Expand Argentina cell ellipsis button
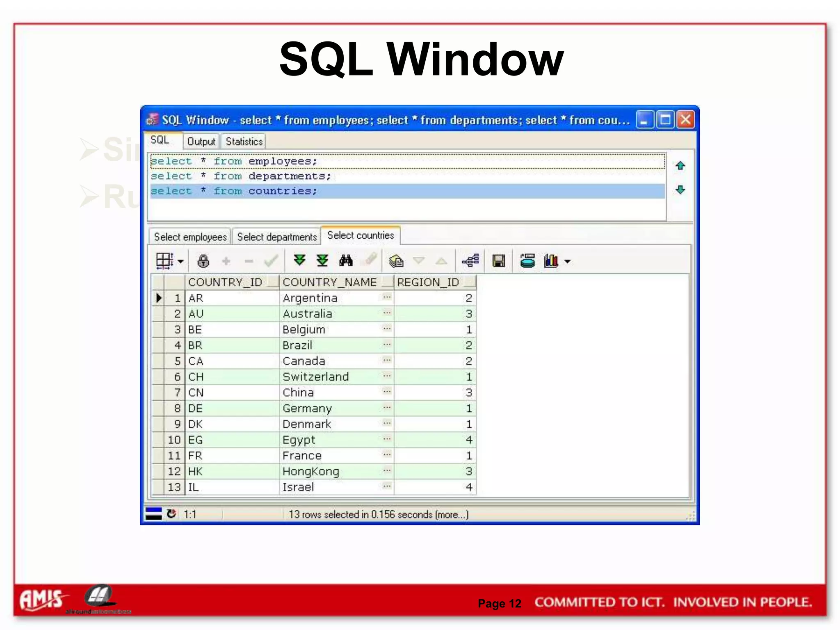This screenshot has height=630, width=840. coord(387,297)
